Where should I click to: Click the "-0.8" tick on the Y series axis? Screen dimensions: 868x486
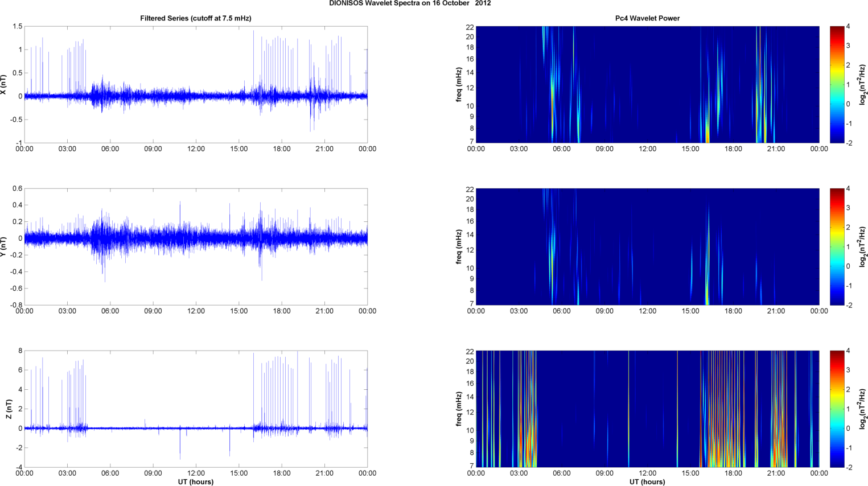(x=16, y=305)
